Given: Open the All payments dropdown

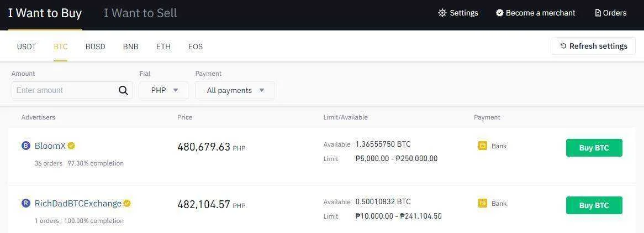Looking at the screenshot, I should (x=235, y=90).
